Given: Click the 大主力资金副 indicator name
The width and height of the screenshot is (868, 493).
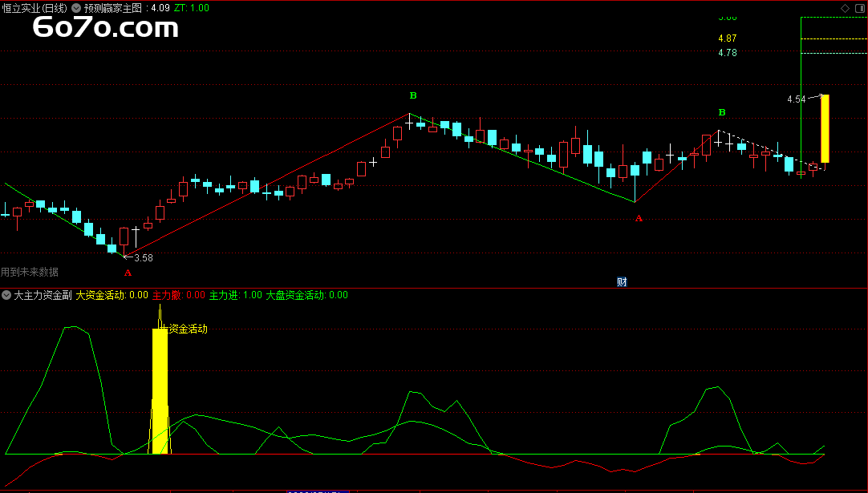Looking at the screenshot, I should pos(43,295).
